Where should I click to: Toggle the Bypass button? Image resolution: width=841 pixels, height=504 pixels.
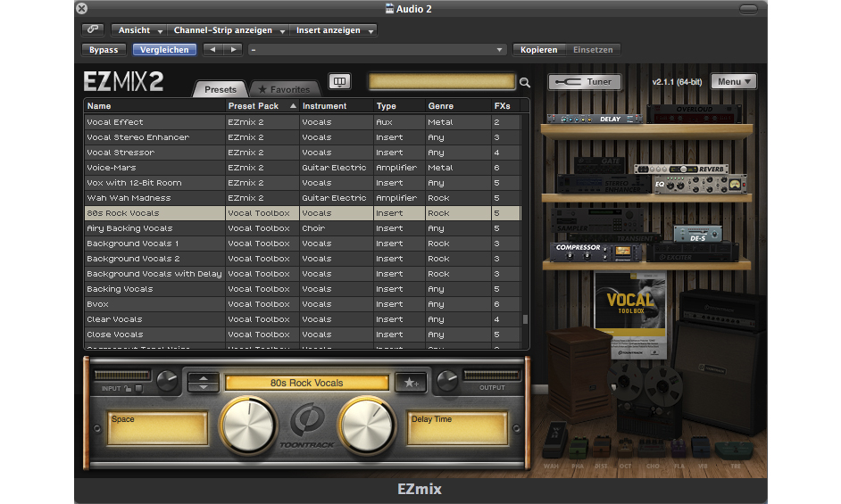click(x=104, y=49)
